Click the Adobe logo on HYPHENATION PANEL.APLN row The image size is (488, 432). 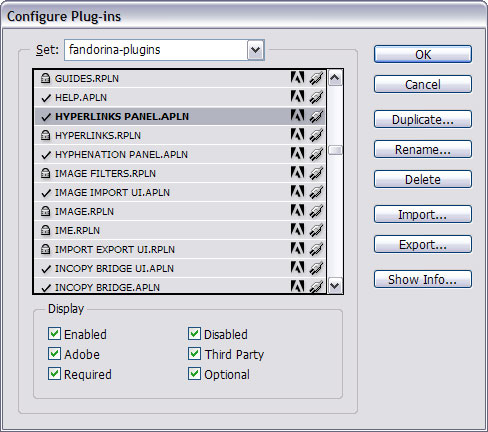297,153
